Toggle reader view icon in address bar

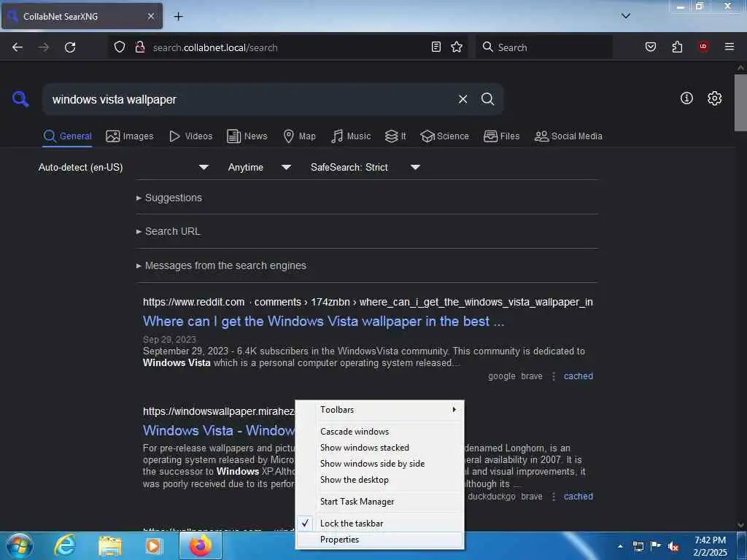click(436, 47)
